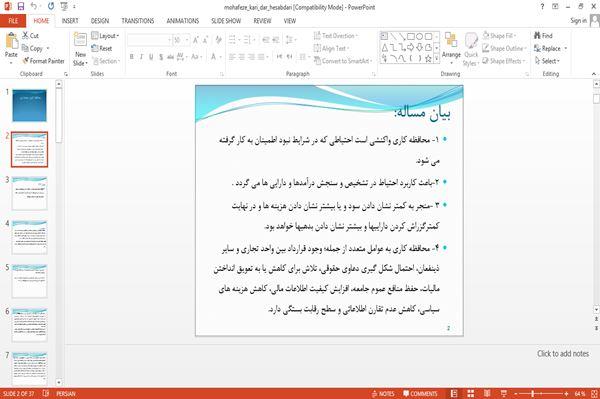Switch to the ANIMATIONS tab

183,21
